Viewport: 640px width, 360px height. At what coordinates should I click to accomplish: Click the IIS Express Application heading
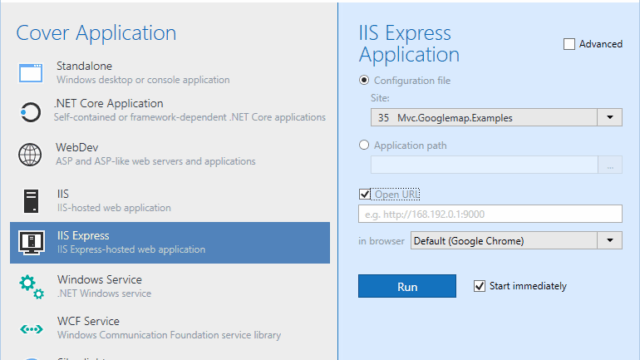tap(409, 44)
